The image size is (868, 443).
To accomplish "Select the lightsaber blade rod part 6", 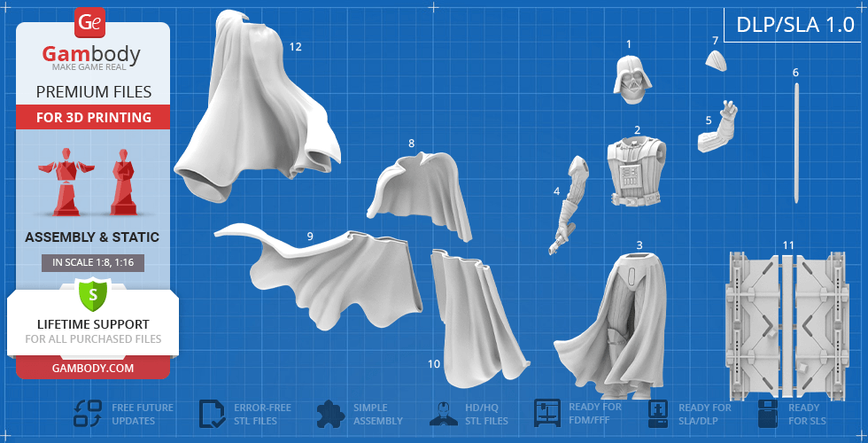I will pos(797,142).
